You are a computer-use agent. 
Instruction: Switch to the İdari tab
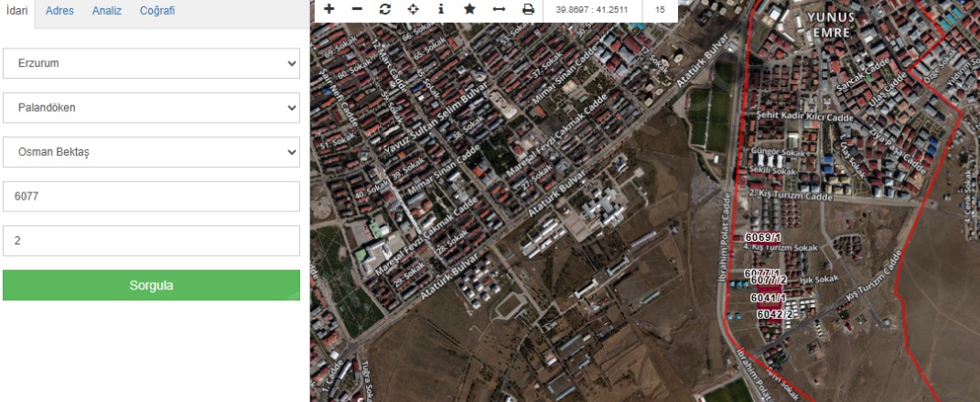tap(17, 12)
